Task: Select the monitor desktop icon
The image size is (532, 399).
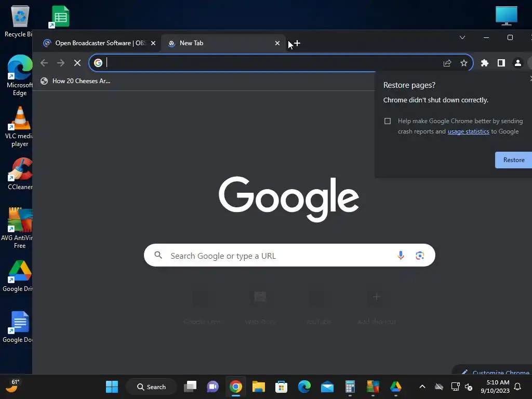Action: click(x=506, y=16)
